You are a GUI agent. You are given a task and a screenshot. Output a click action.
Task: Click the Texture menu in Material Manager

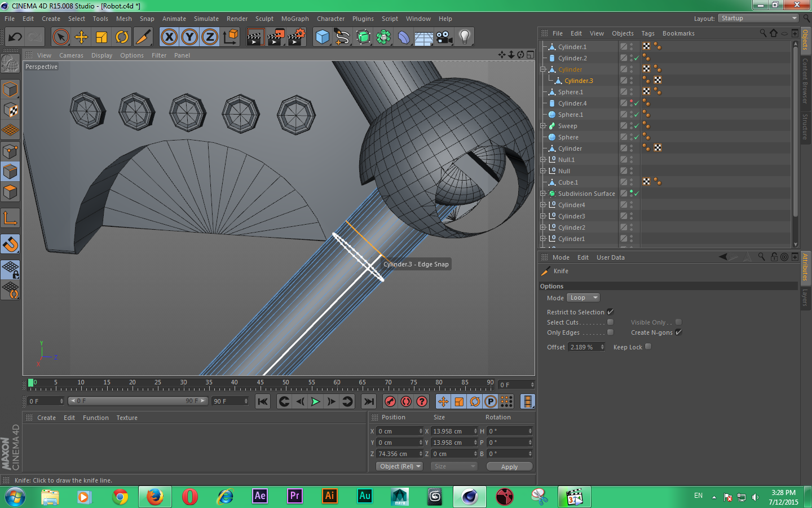[127, 418]
